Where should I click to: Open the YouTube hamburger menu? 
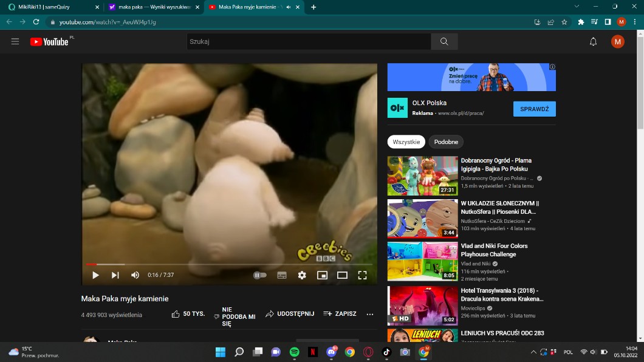tap(15, 41)
